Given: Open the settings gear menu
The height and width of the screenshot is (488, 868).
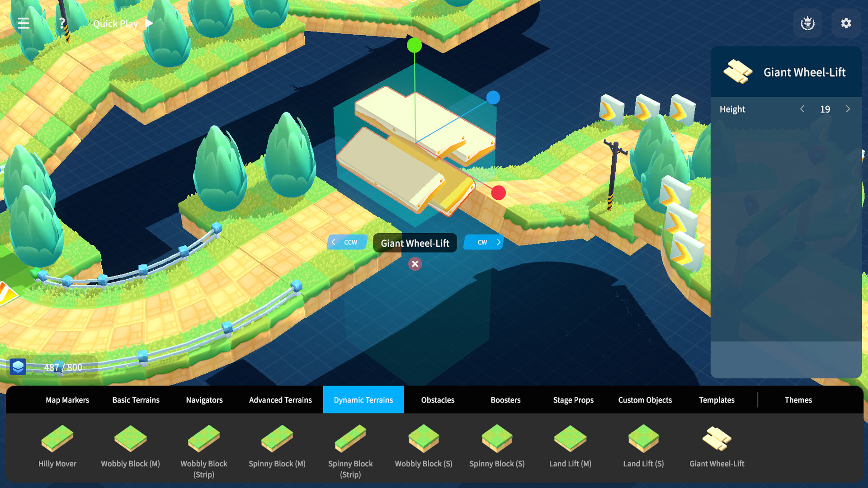Looking at the screenshot, I should (845, 23).
